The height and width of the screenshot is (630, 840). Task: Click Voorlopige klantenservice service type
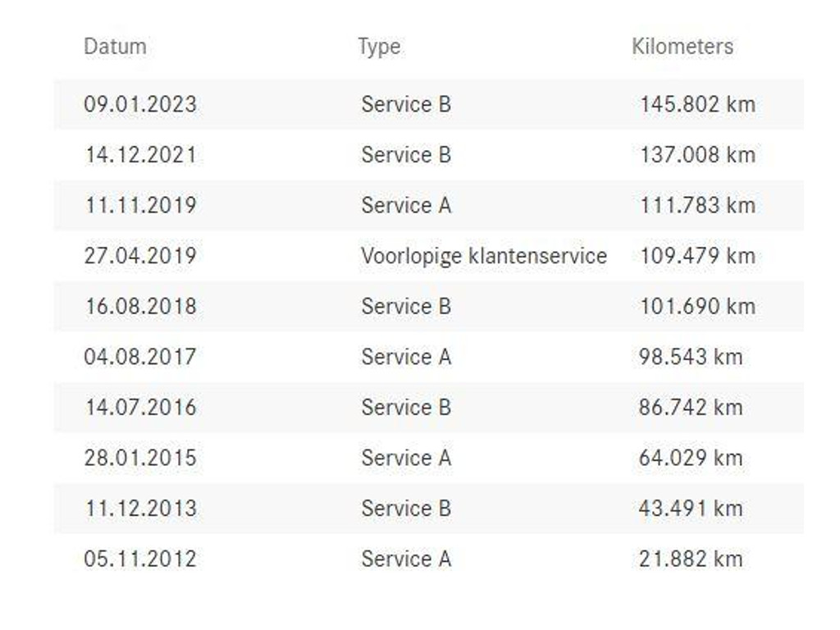[x=484, y=256]
